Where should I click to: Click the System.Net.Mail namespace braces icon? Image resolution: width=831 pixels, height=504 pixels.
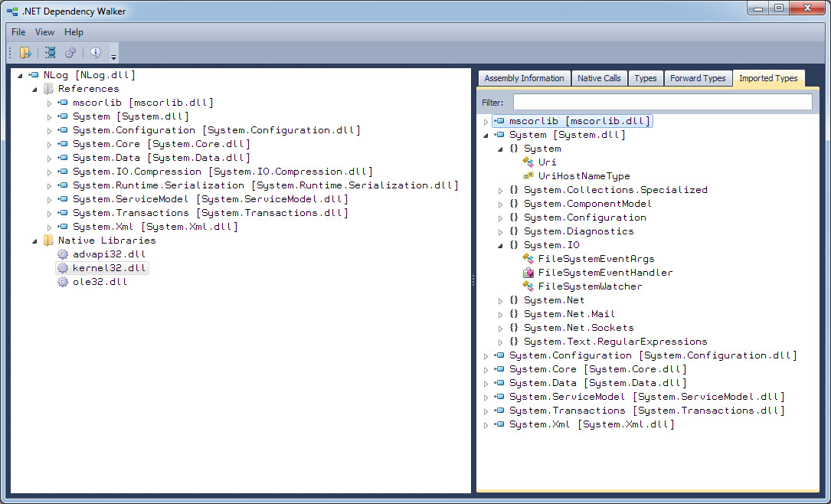(514, 314)
